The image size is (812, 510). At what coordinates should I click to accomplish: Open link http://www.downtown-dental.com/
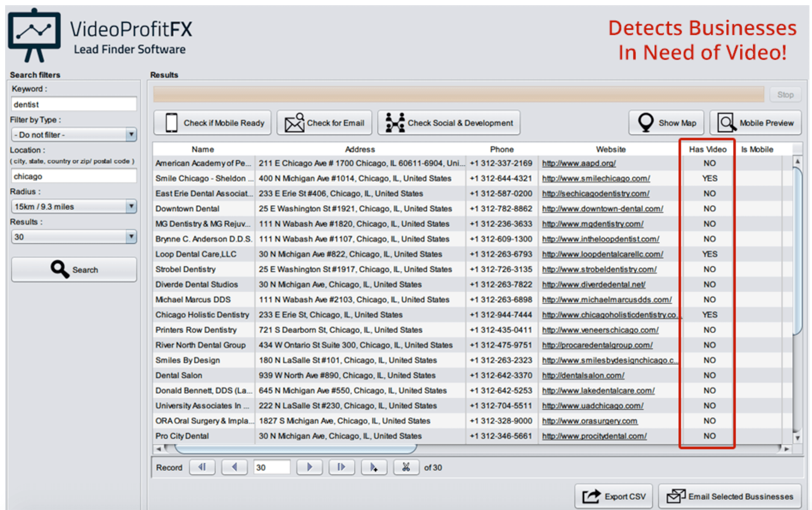pos(602,209)
